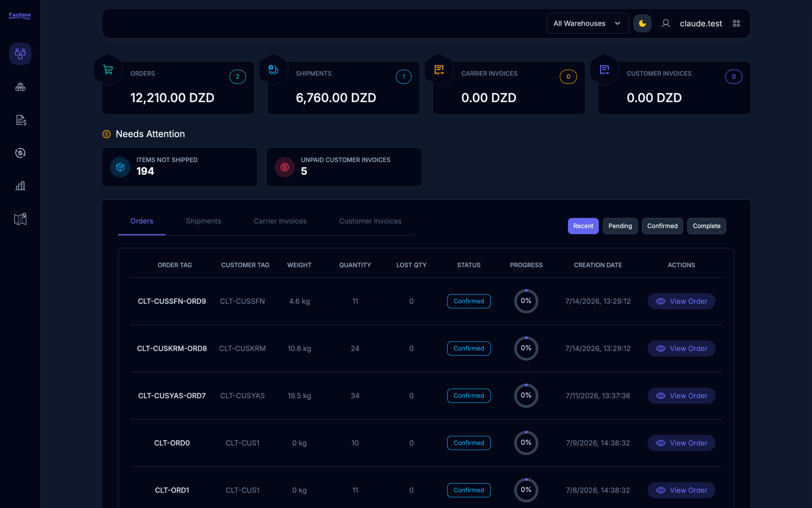Viewport: 812px width, 508px height.
Task: Click the progress ring for CLT-CUSKRM-ORD8
Action: tap(526, 348)
